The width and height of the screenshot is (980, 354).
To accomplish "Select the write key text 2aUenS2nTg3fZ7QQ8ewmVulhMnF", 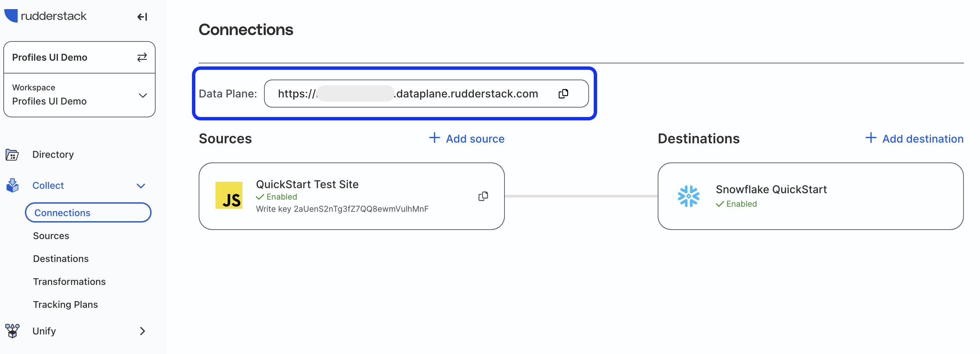I will 361,209.
